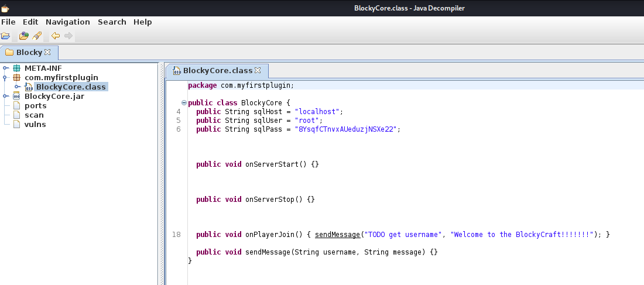Collapse the BlockyCore class code fold
644x285 pixels.
[x=184, y=102]
